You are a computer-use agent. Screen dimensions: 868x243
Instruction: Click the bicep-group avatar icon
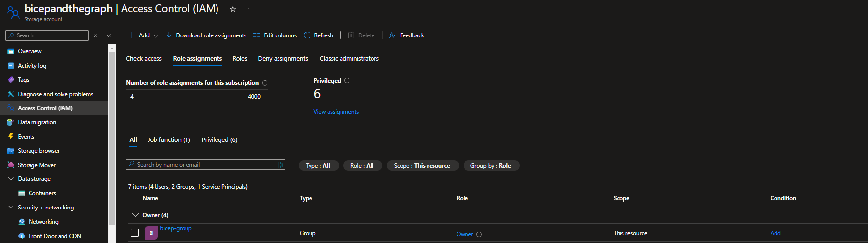tap(151, 233)
